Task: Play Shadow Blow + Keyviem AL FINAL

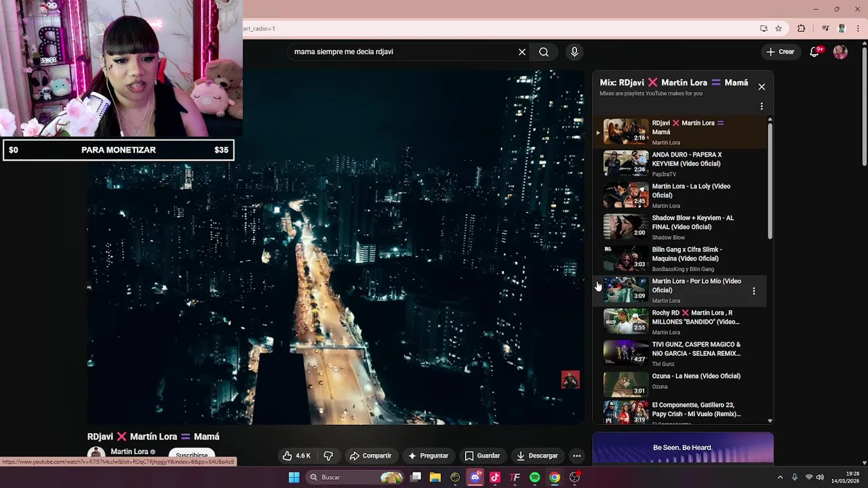Action: [682, 227]
